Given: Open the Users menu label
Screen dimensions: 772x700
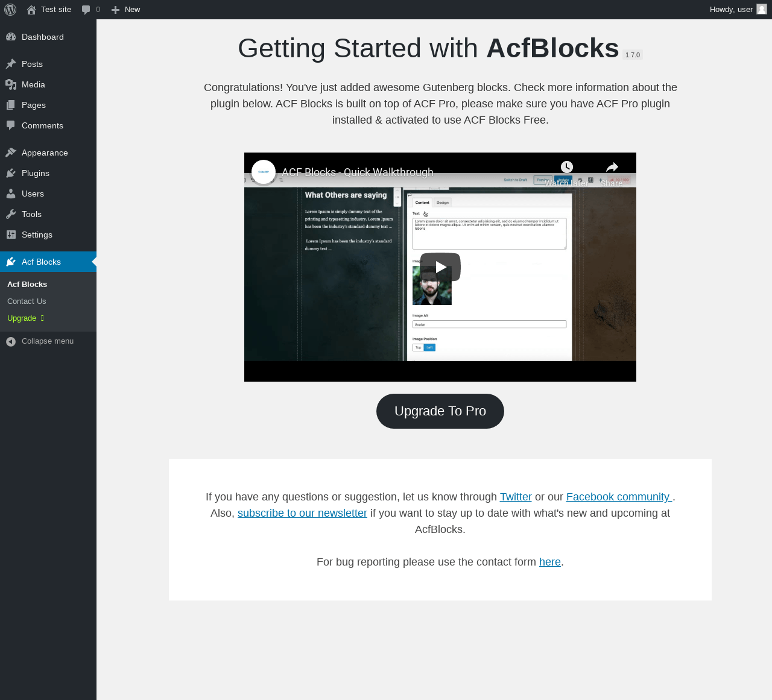Looking at the screenshot, I should pos(33,194).
